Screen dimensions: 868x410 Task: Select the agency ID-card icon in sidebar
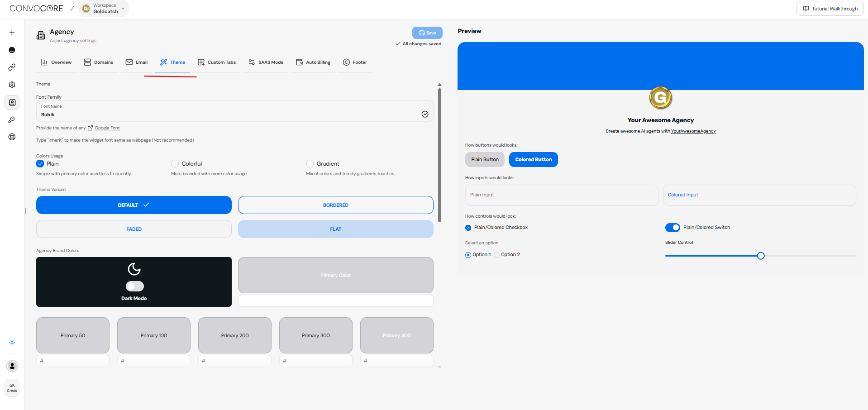[12, 102]
